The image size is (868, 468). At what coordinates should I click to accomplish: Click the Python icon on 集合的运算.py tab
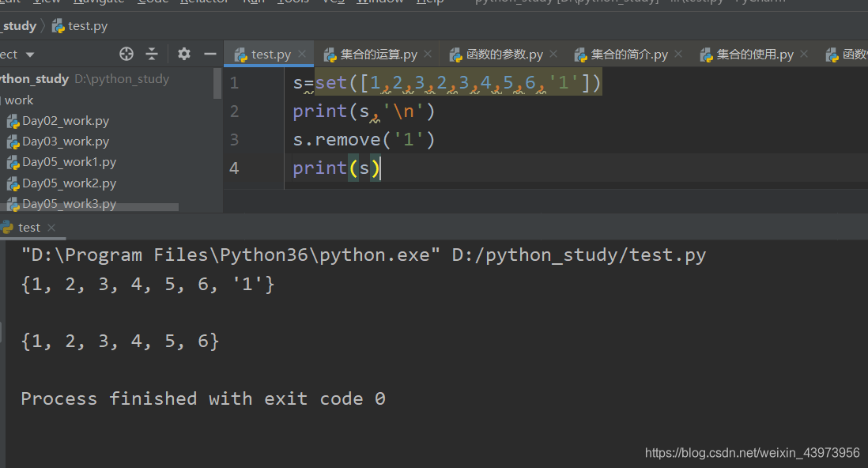[x=330, y=55]
